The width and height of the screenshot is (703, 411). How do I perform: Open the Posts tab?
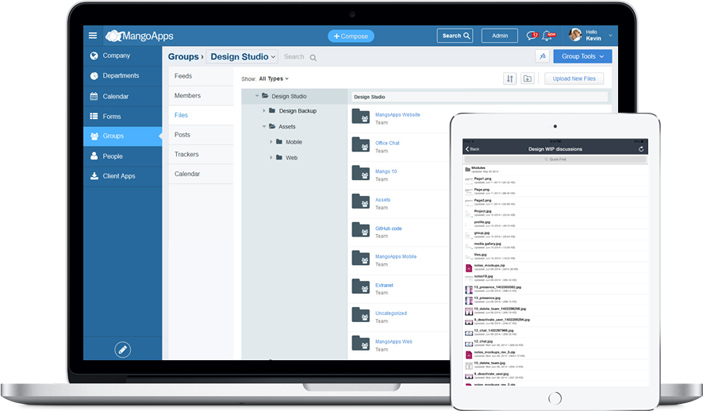pos(201,134)
